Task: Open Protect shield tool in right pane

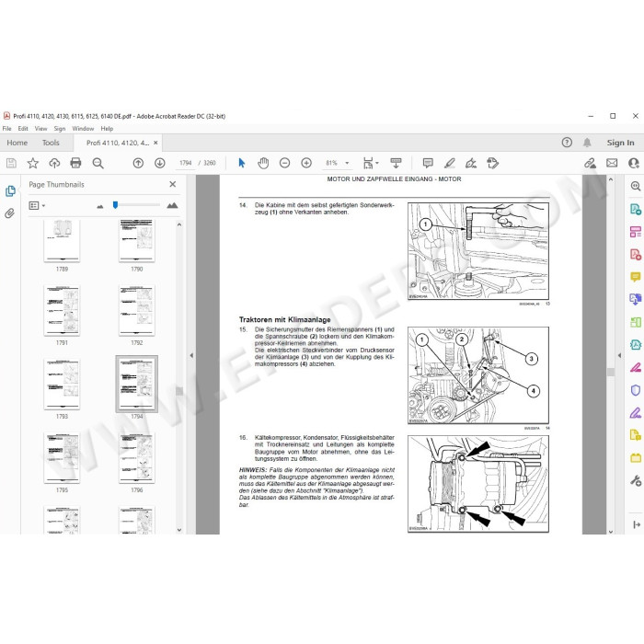Action: 636,390
